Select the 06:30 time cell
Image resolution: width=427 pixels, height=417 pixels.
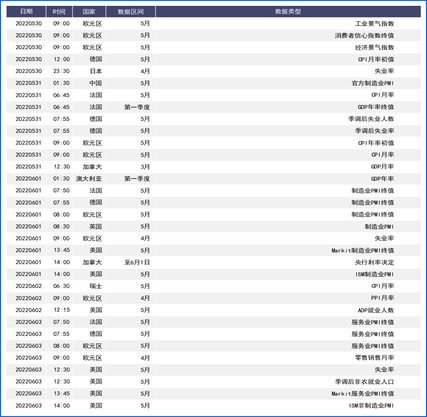tap(61, 286)
